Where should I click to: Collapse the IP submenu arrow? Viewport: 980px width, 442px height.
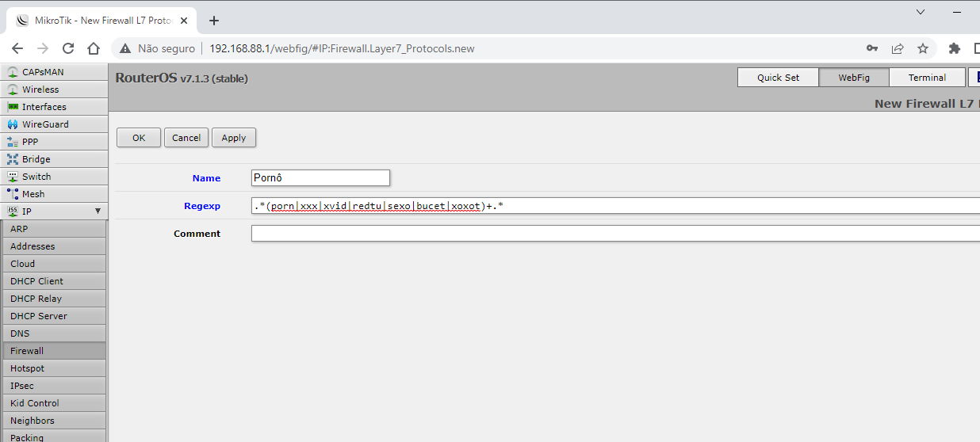click(x=98, y=211)
